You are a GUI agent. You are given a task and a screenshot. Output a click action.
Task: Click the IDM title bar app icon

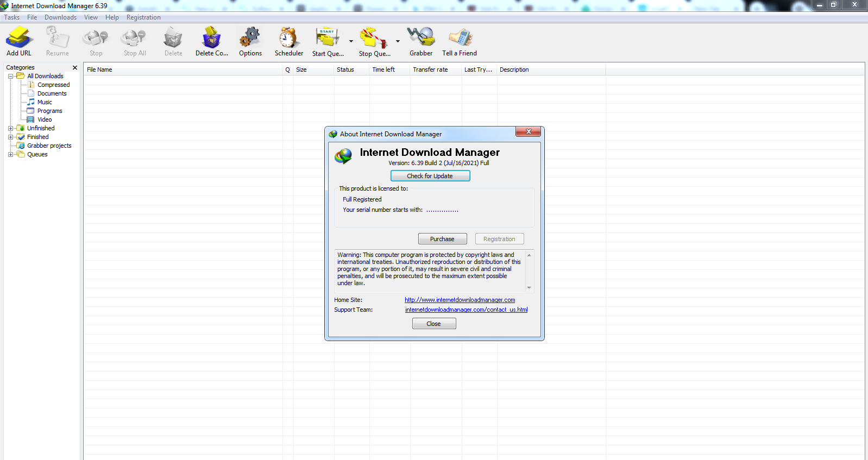[4, 6]
